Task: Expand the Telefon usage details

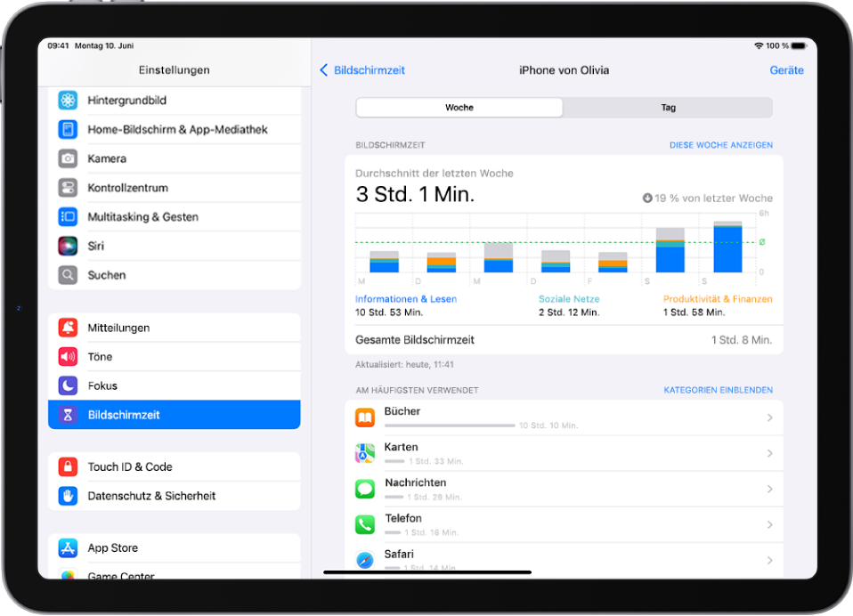Action: pyautogui.click(x=769, y=524)
